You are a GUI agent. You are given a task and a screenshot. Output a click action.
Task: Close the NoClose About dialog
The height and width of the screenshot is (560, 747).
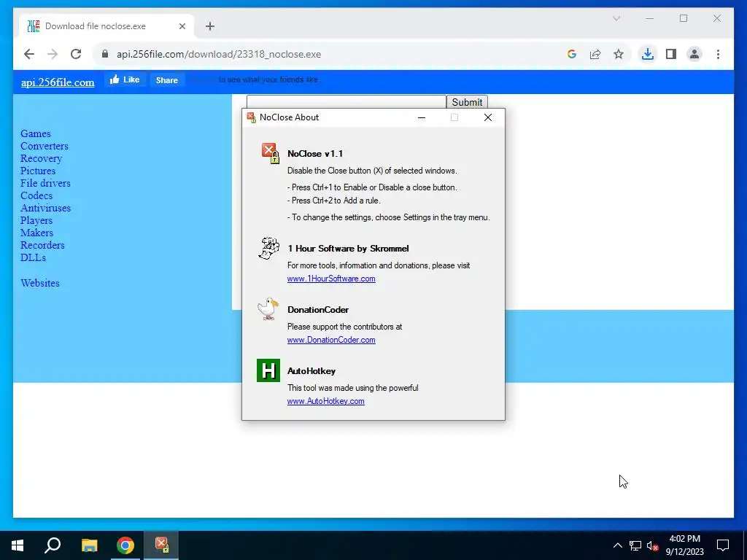coord(488,117)
